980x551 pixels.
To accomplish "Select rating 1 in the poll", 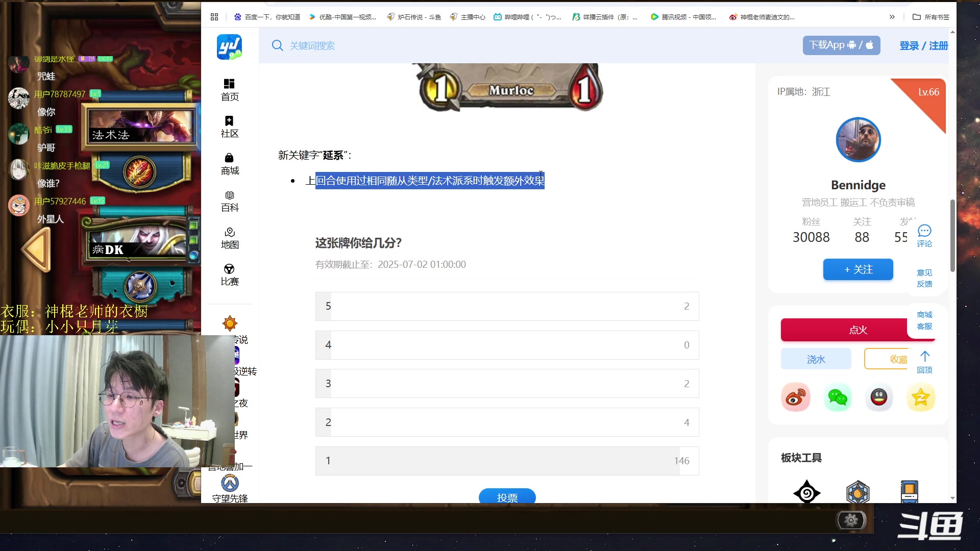I will click(x=507, y=461).
